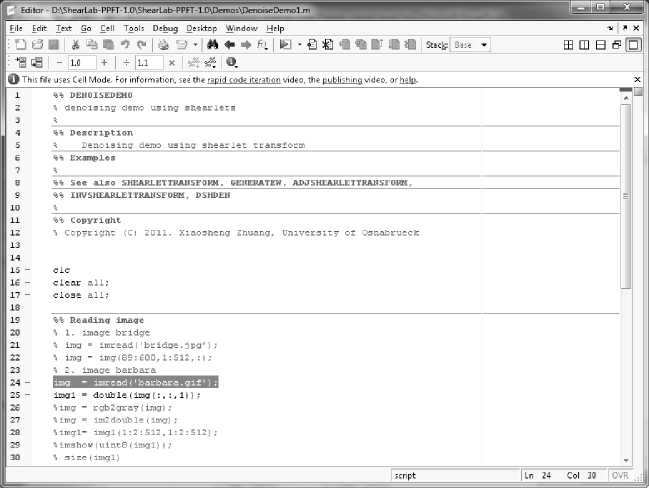
Task: Click the insert cell divider icon
Action: click(194, 63)
